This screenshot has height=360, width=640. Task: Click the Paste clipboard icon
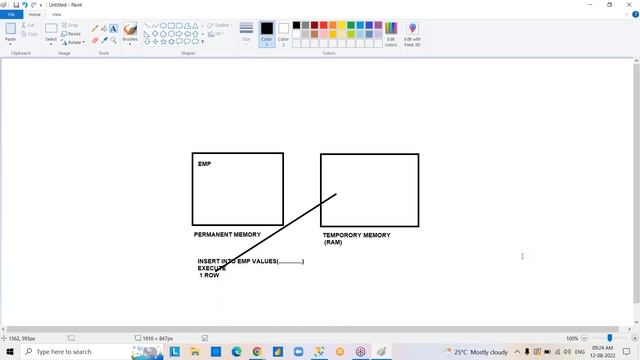pyautogui.click(x=11, y=28)
